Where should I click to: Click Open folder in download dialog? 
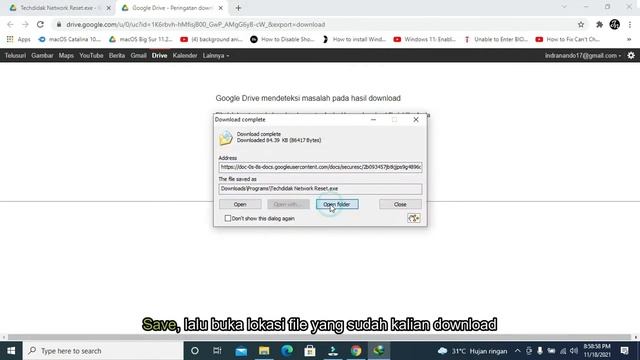[x=337, y=204]
